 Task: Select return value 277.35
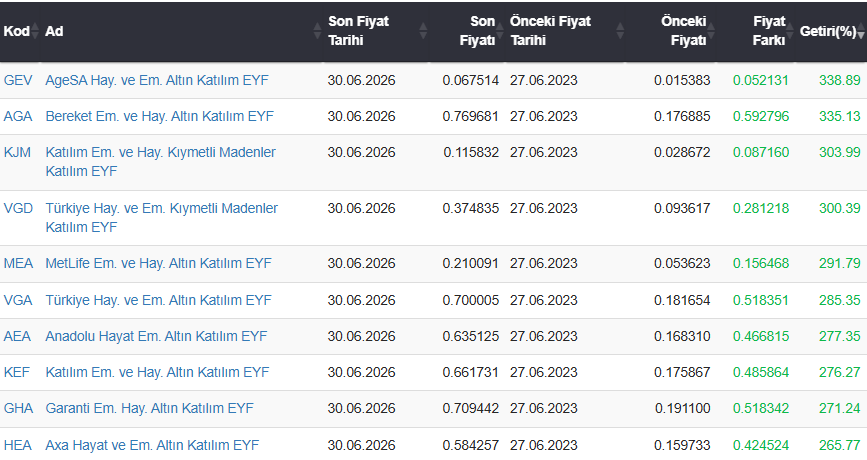[839, 336]
